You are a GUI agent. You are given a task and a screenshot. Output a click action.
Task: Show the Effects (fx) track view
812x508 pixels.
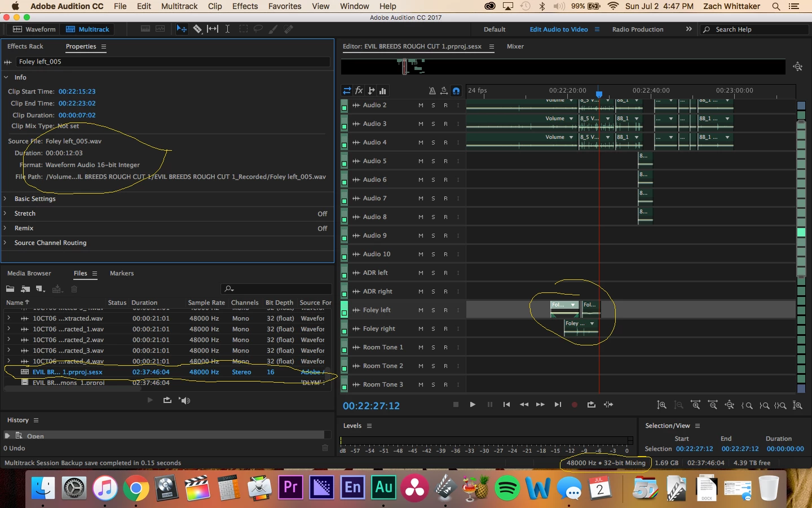tap(359, 90)
